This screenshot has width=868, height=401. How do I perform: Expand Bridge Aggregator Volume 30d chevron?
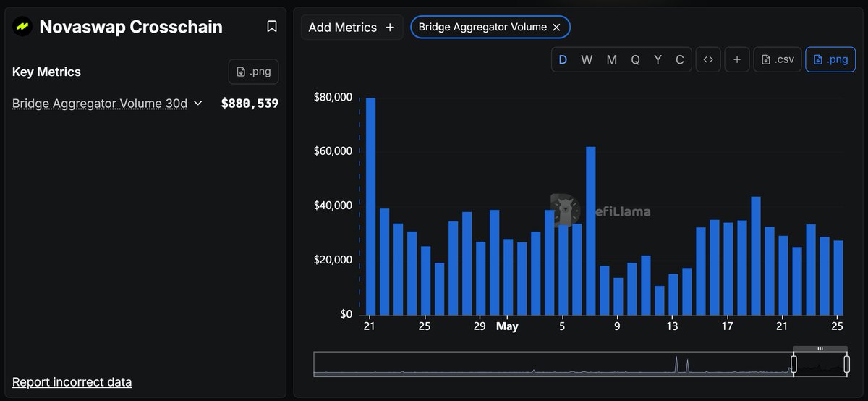coord(198,104)
